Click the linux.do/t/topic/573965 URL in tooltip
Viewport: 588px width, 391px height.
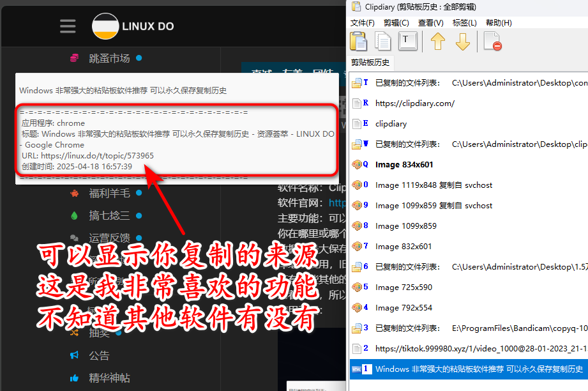(97, 156)
